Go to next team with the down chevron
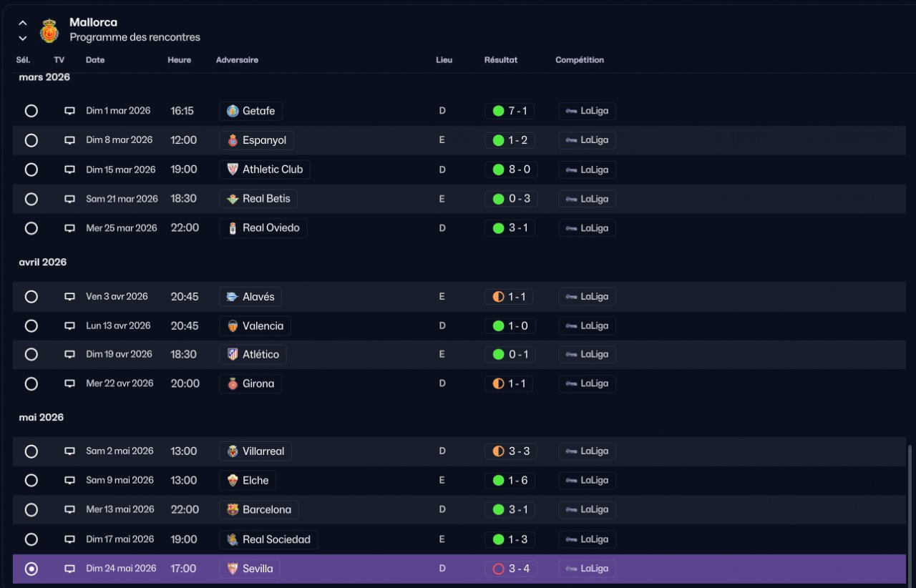The image size is (916, 588). coord(23,38)
